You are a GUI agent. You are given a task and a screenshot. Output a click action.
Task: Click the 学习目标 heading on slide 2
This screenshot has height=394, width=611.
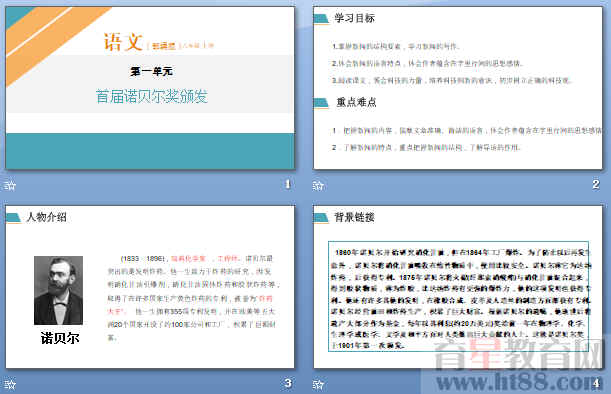(355, 18)
